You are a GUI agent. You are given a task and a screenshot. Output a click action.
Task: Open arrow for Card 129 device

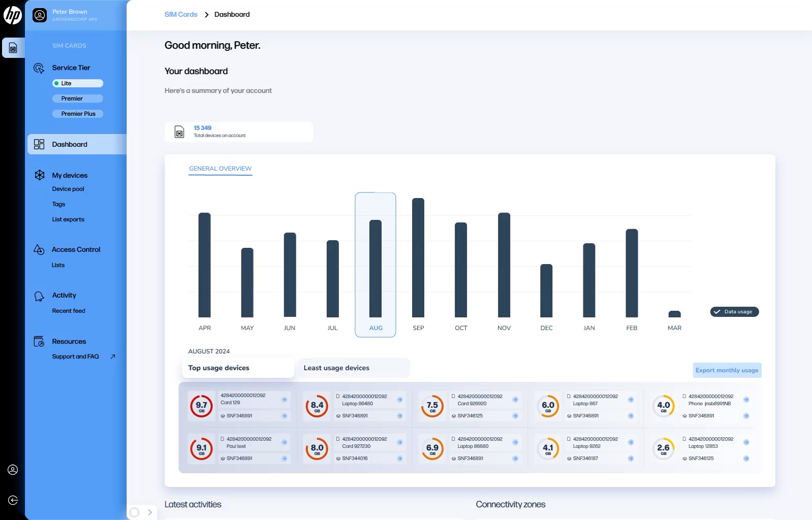(284, 400)
